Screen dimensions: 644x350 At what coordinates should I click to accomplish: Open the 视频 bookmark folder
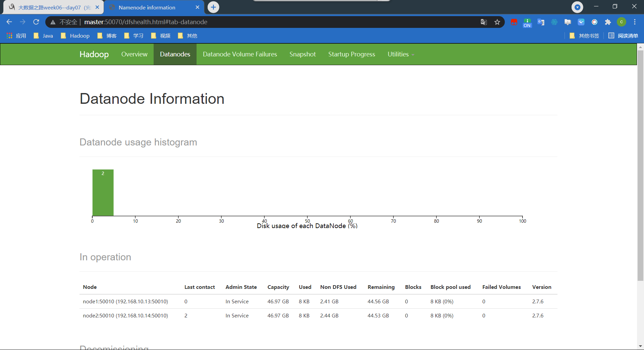pos(161,36)
